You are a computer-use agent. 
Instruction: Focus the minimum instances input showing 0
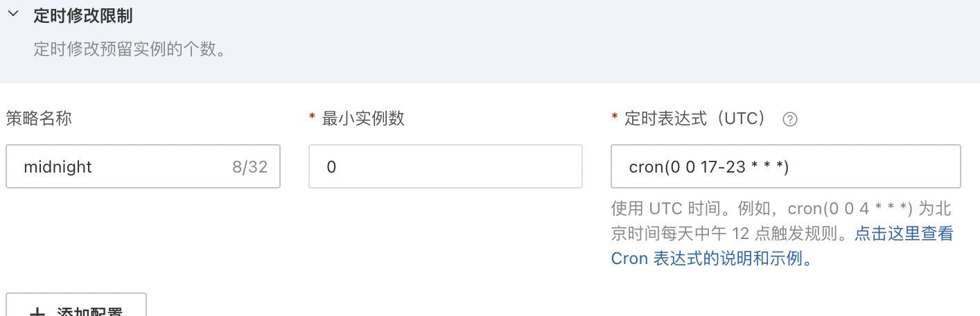pos(445,166)
